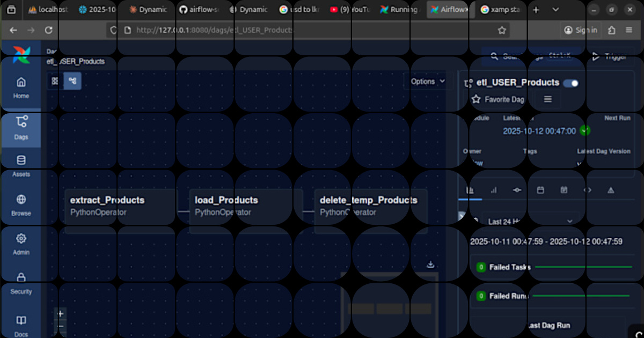644x338 pixels.
Task: Expand the Options dropdown
Action: [x=428, y=82]
